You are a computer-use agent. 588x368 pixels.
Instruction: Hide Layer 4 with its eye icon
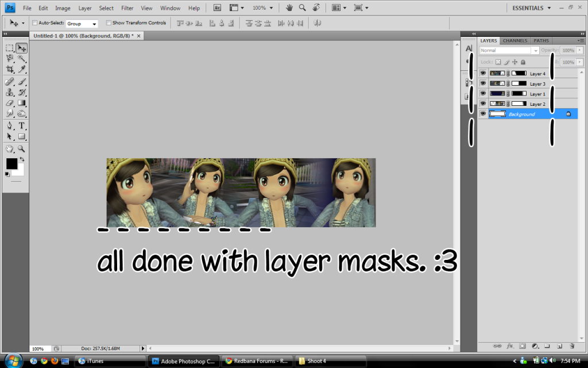483,73
